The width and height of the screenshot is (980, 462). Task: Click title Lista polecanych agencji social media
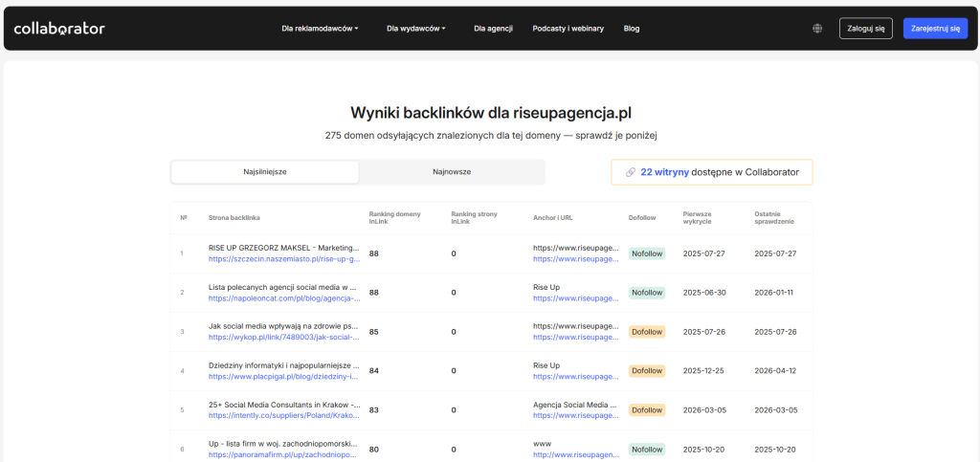coord(284,287)
